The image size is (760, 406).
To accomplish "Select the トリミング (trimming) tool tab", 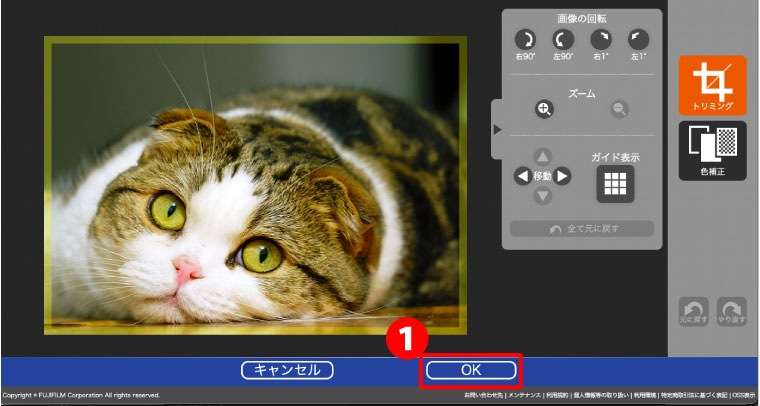I will point(712,84).
